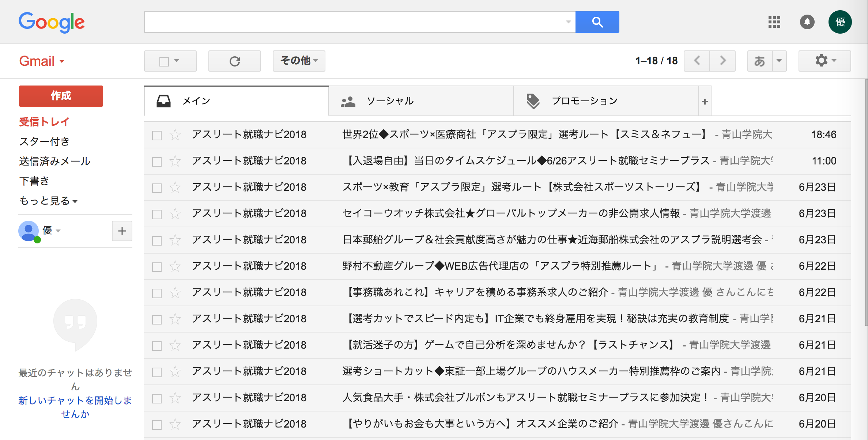Star the 【やりがいもお金も大事】 email

tap(175, 424)
